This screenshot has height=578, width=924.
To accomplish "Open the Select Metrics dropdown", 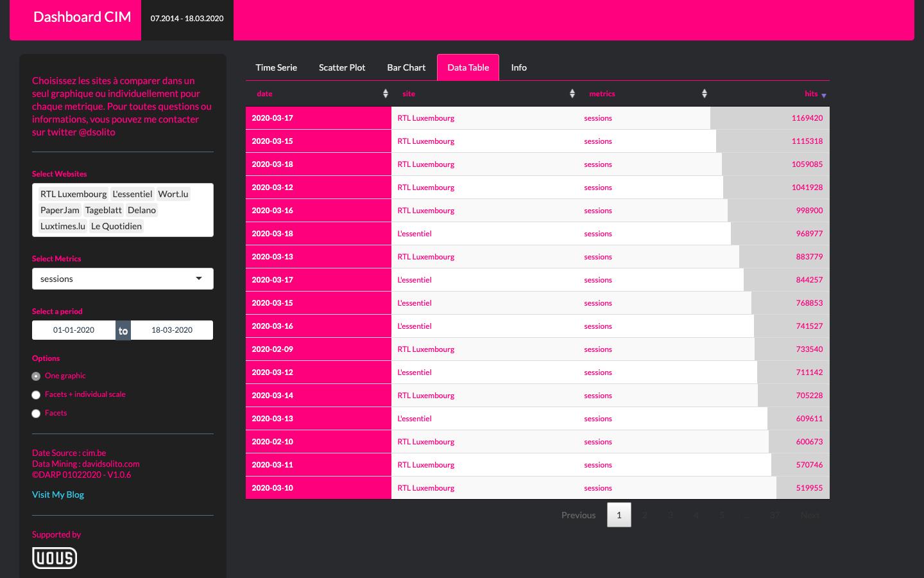I will (123, 279).
